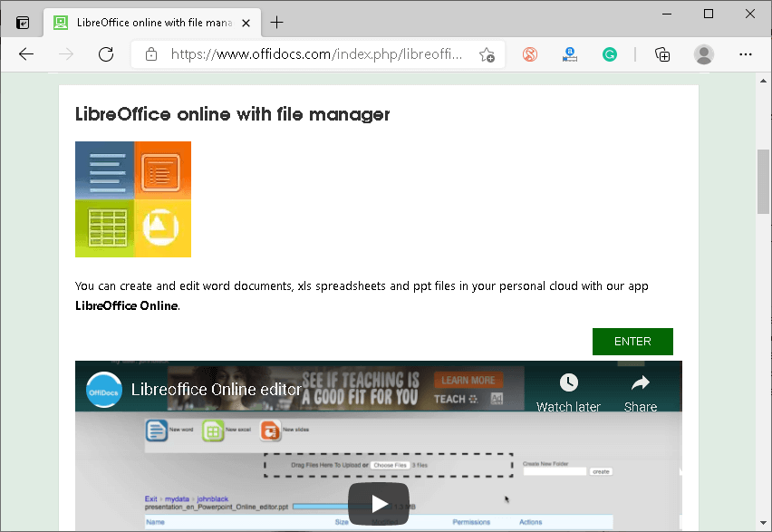Maximize the browser window

709,14
